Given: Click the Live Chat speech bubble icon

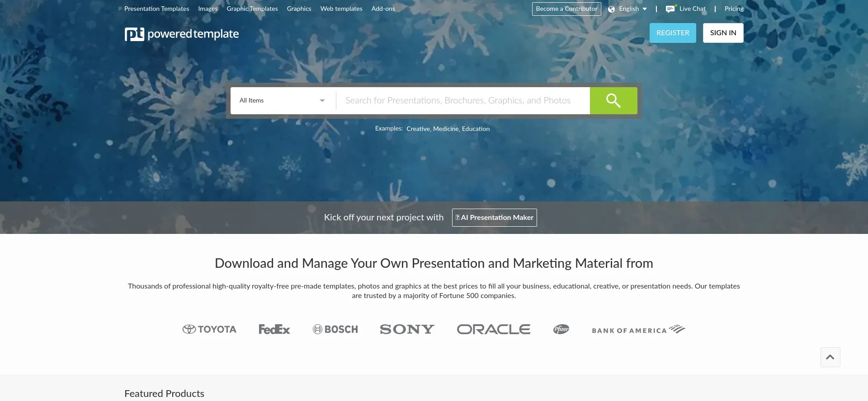Looking at the screenshot, I should 670,9.
